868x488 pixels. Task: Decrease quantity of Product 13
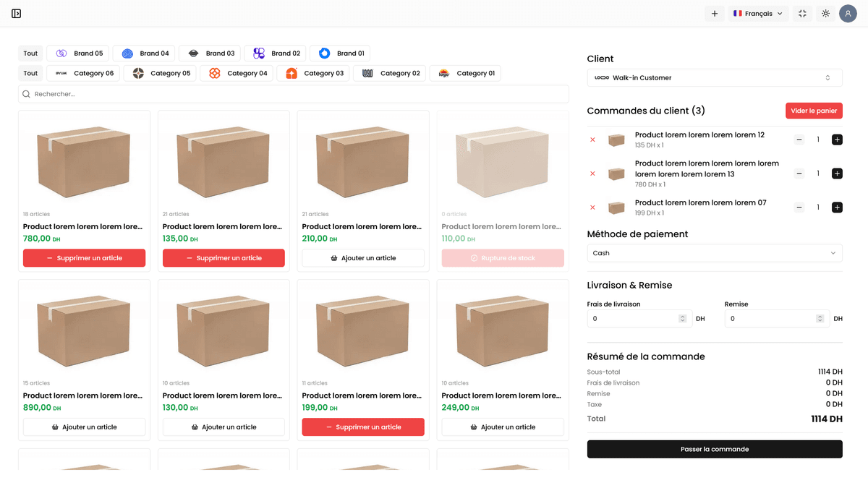[799, 174]
